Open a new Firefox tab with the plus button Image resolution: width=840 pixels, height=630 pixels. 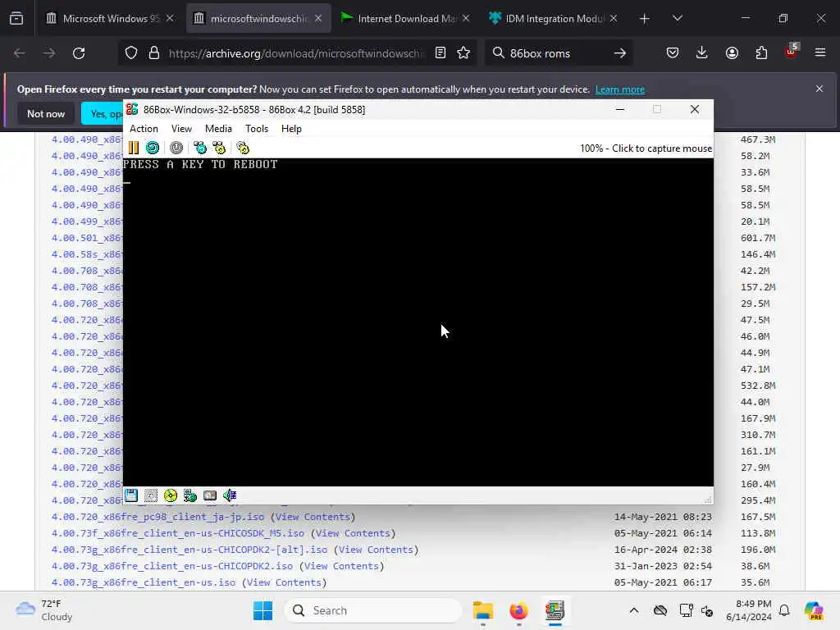645,19
